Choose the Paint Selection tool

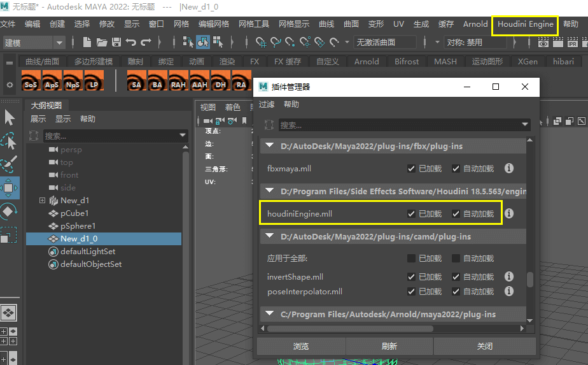(x=9, y=164)
